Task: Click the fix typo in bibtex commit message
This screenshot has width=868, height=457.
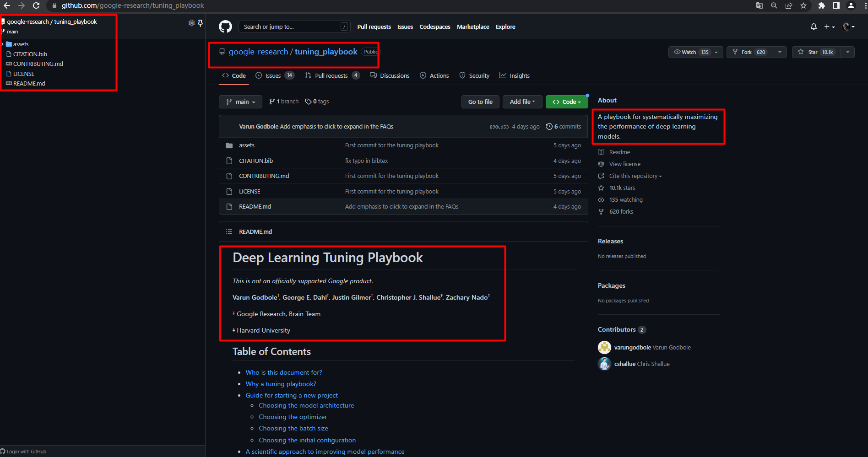Action: (366, 161)
